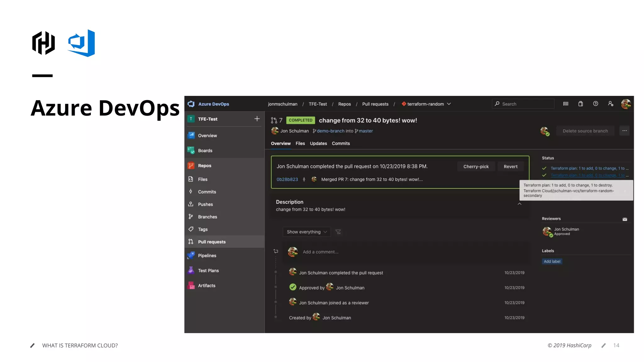Open the Pipelines section icon
Screen dimensions: 644x362
[191, 255]
